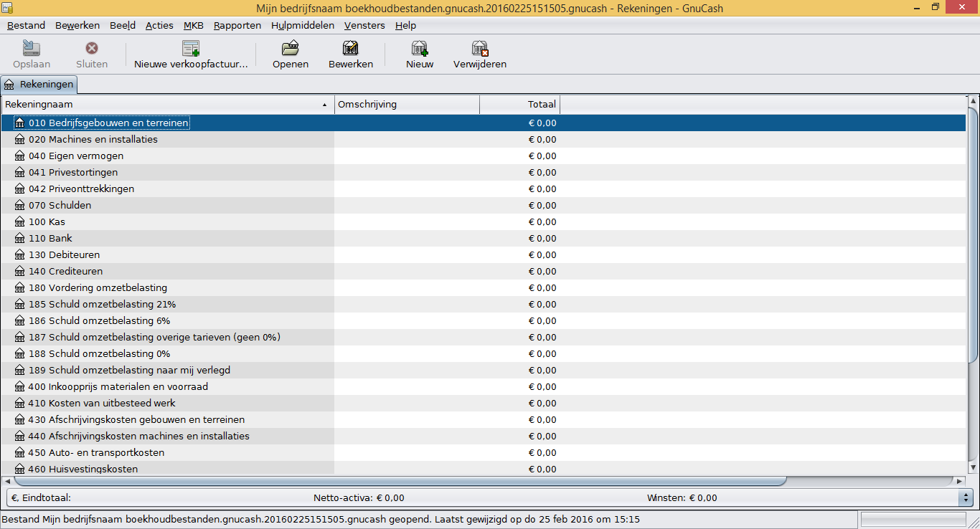The height and width of the screenshot is (529, 980).
Task: Click the account icon for 180 Vordering omzetbelasting
Action: (19, 288)
